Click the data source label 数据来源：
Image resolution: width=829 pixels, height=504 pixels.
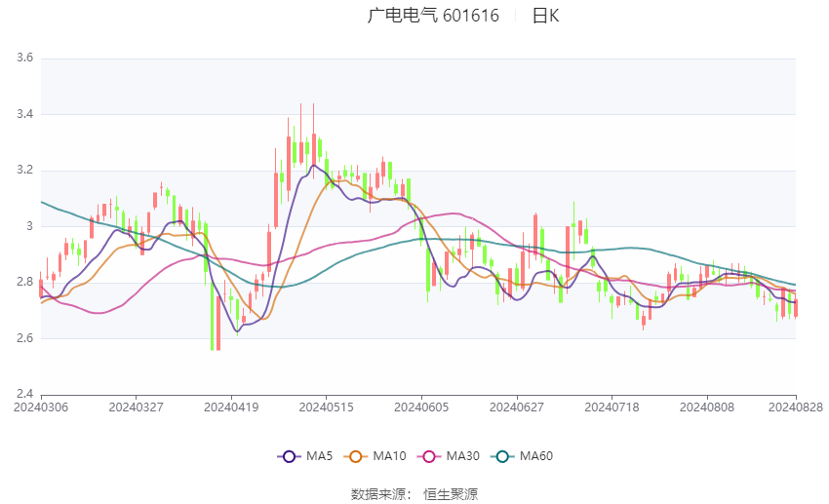[380, 494]
